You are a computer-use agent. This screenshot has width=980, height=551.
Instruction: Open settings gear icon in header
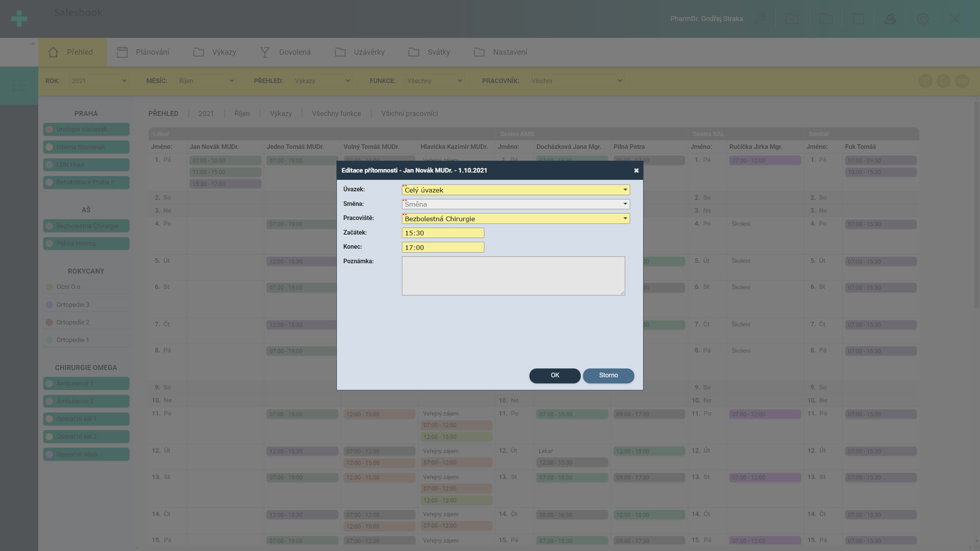pos(923,19)
